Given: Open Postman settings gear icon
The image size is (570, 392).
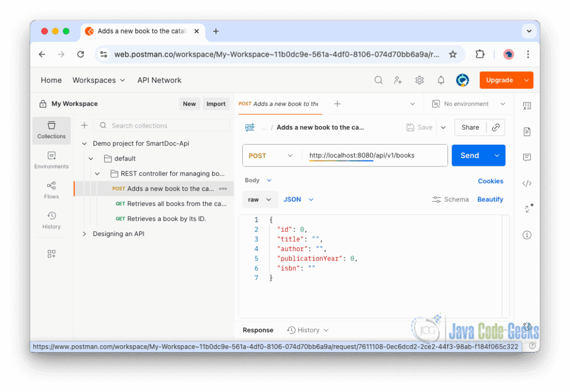Looking at the screenshot, I should click(x=420, y=80).
